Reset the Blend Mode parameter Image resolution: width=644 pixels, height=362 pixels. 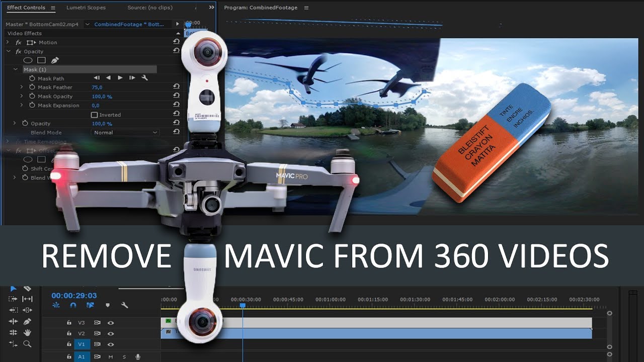[176, 132]
